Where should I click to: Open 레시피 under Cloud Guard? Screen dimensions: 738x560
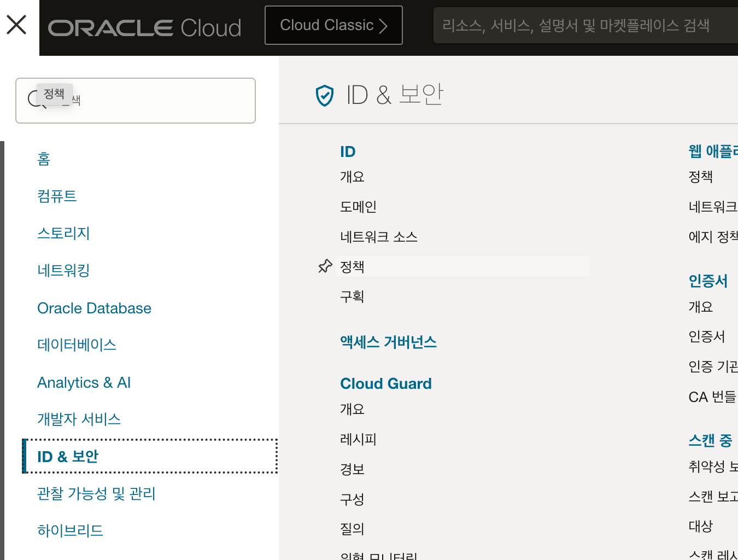[x=358, y=439]
